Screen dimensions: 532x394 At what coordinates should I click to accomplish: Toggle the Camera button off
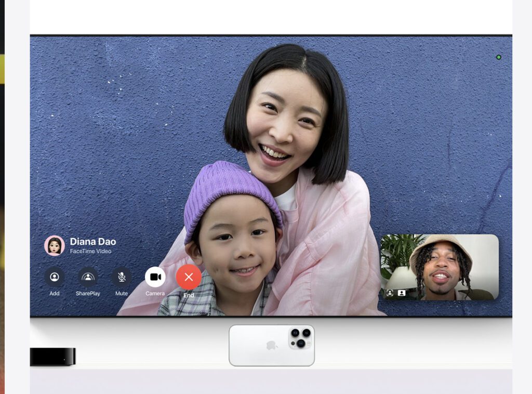(155, 277)
